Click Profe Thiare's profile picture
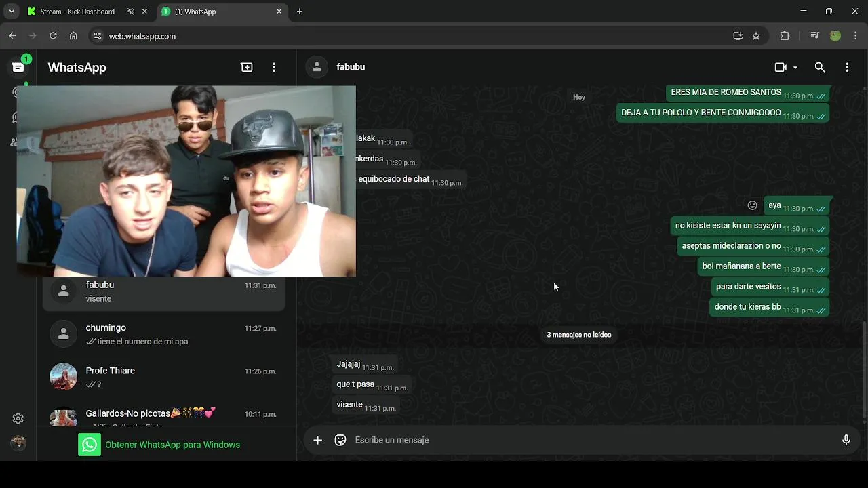This screenshot has width=868, height=488. click(64, 377)
